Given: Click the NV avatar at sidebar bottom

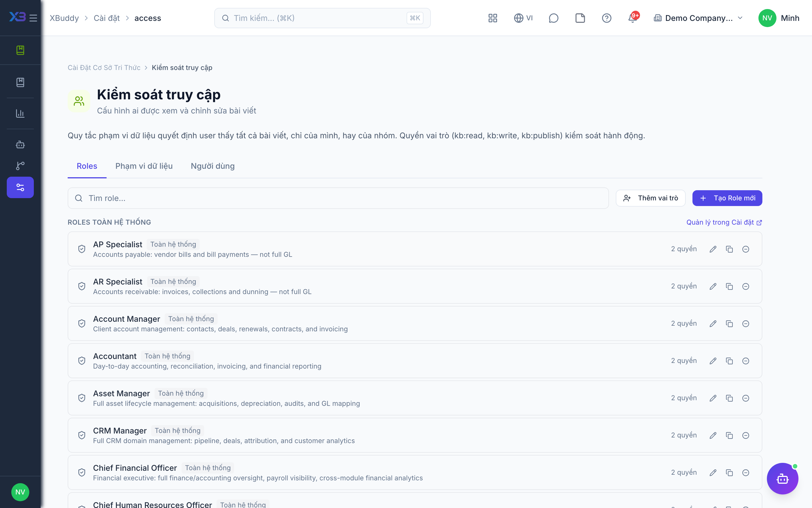Looking at the screenshot, I should 20,492.
